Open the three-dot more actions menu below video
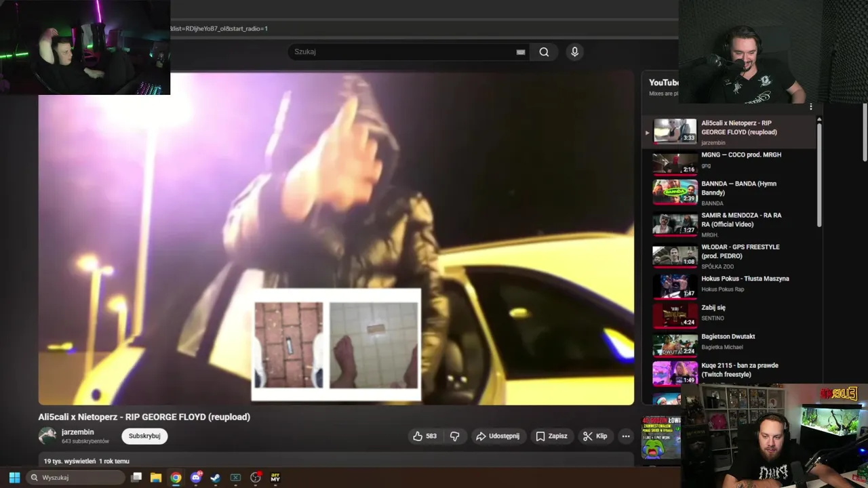 pyautogui.click(x=626, y=436)
